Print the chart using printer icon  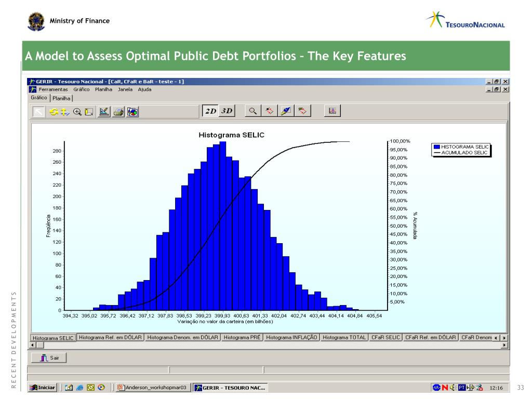(x=118, y=112)
